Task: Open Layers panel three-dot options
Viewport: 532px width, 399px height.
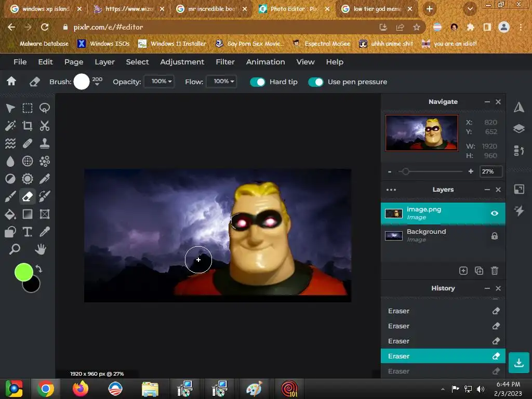Action: [391, 190]
